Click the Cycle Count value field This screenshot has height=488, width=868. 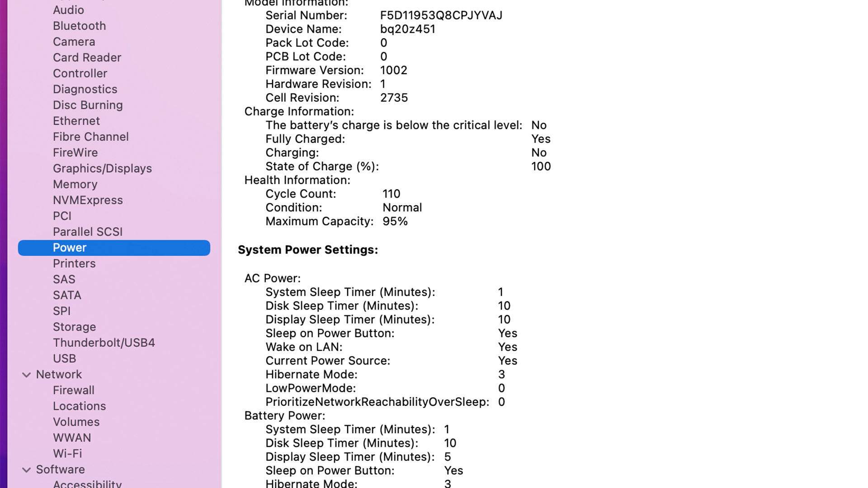tap(391, 194)
